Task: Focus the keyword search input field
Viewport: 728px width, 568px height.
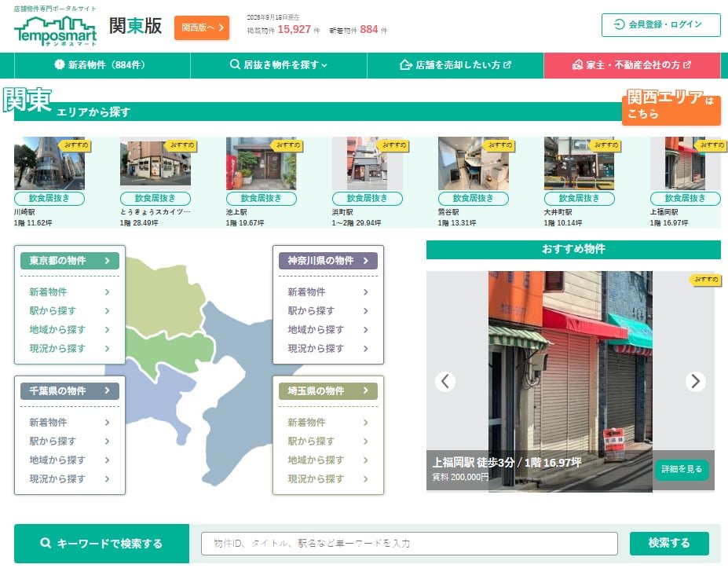Action: (409, 544)
